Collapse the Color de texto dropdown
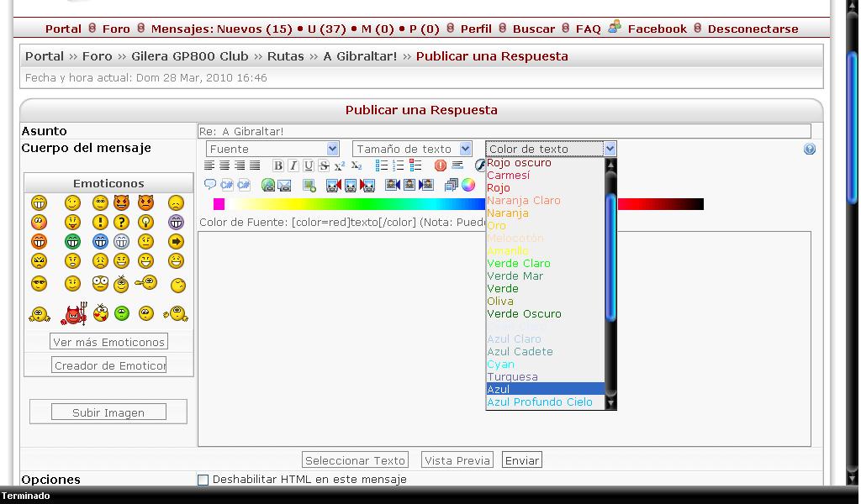This screenshot has height=504, width=861. coord(610,149)
